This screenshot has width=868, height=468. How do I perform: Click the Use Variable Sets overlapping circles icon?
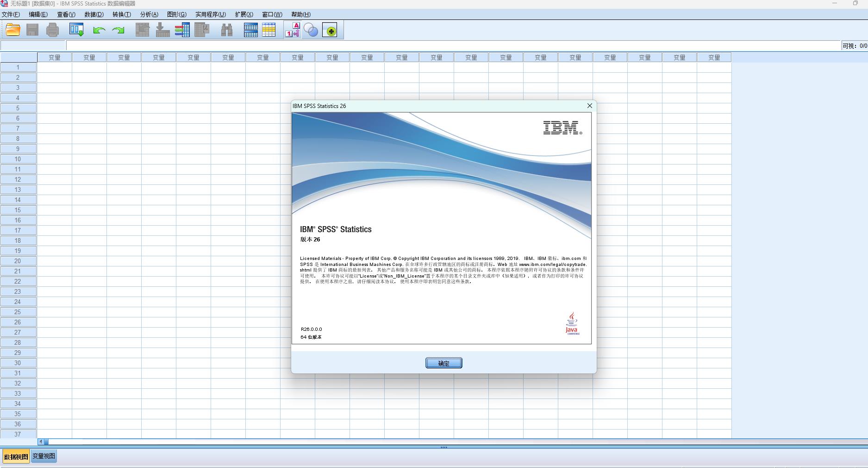click(311, 31)
